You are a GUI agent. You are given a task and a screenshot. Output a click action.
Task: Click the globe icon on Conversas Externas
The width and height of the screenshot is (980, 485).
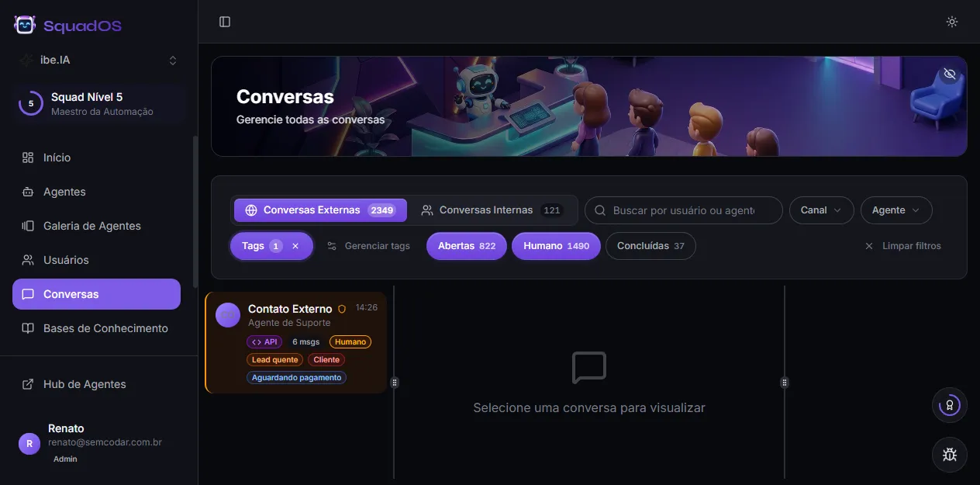point(251,210)
